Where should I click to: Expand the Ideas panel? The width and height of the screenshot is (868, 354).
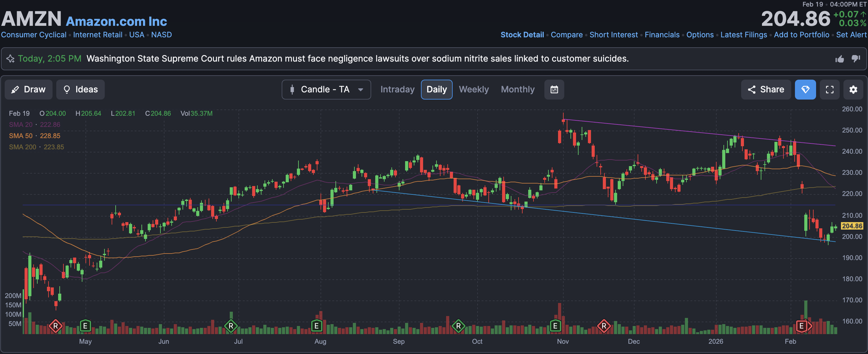80,89
